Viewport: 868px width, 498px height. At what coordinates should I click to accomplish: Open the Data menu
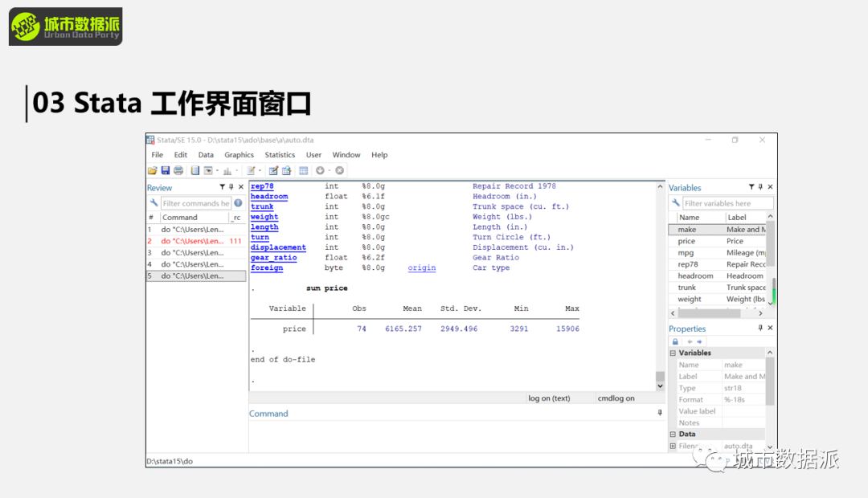click(206, 155)
